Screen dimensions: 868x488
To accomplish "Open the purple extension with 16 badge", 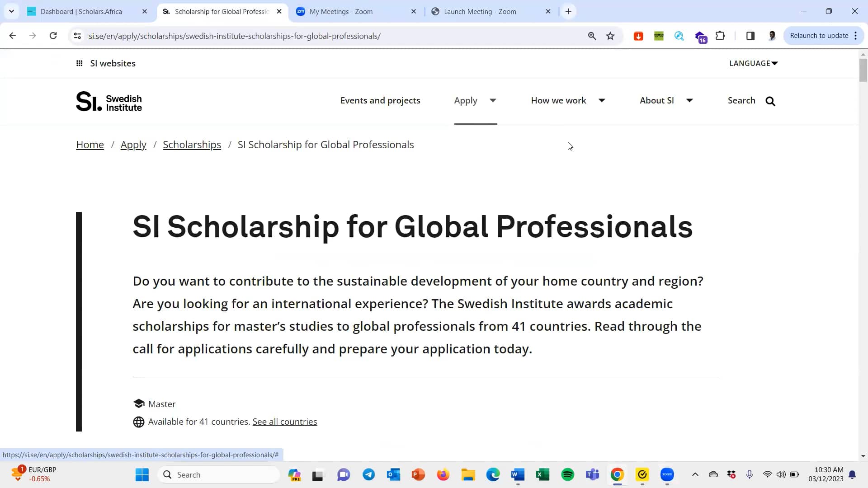I will pos(700,37).
